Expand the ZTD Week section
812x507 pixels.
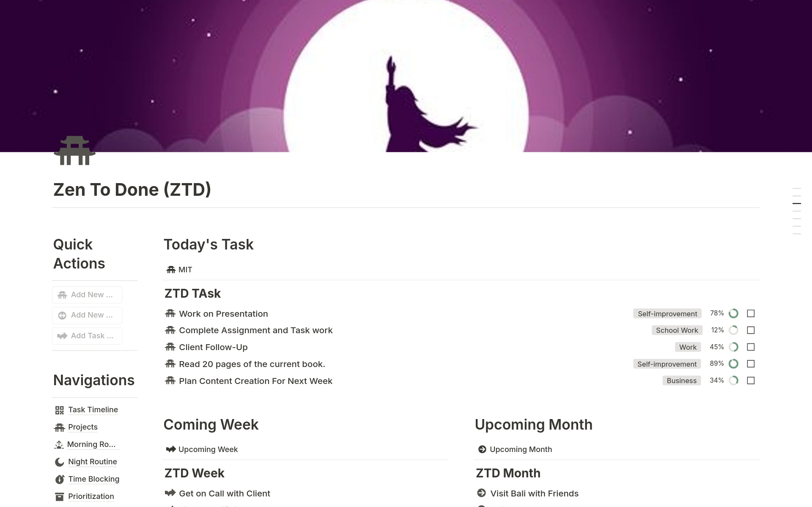[195, 473]
